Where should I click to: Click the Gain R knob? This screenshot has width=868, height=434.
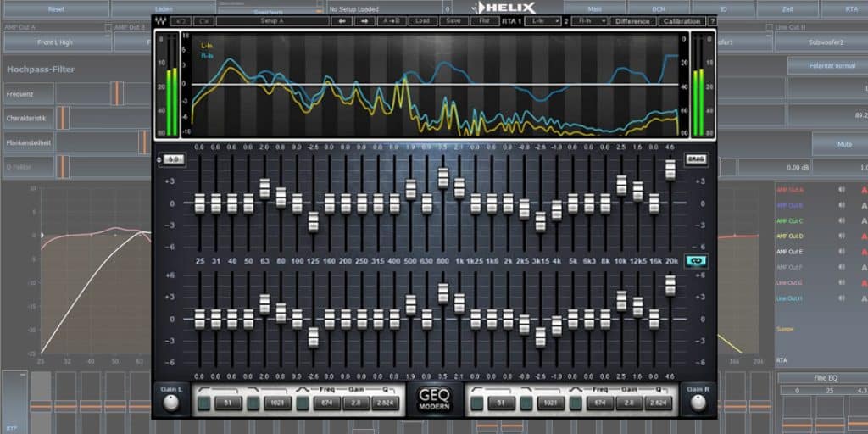pyautogui.click(x=698, y=403)
